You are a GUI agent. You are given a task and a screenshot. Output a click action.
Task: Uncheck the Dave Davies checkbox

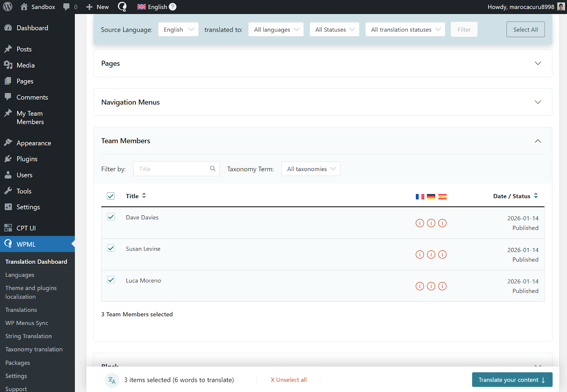[111, 217]
